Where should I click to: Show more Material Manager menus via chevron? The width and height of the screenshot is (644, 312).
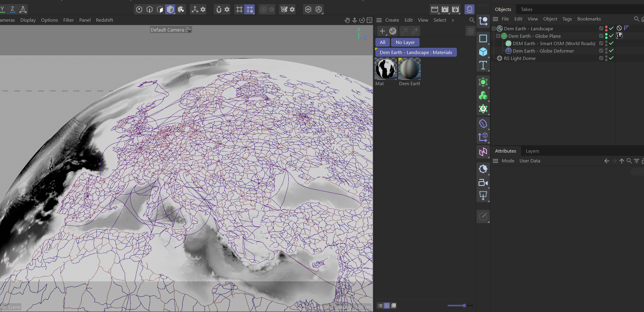tap(453, 20)
